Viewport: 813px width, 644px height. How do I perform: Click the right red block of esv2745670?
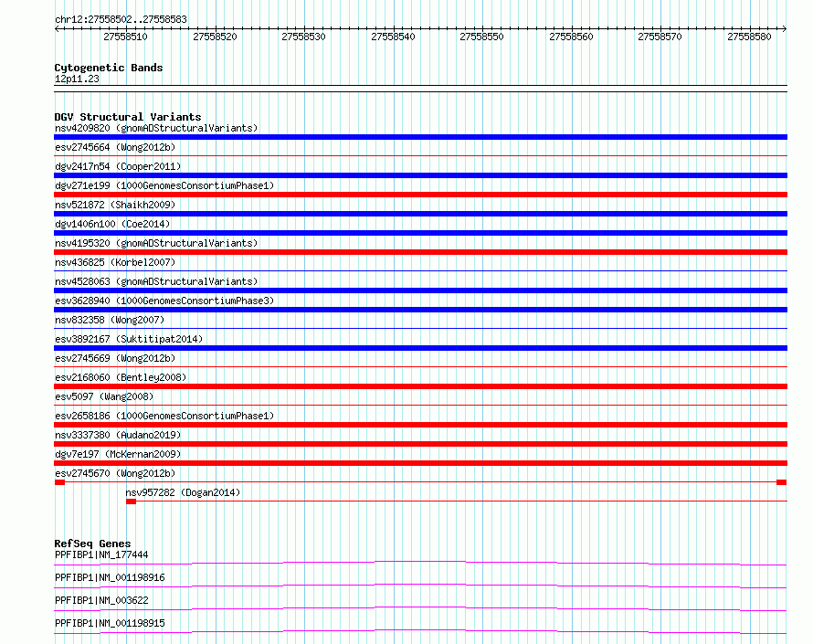click(x=781, y=482)
